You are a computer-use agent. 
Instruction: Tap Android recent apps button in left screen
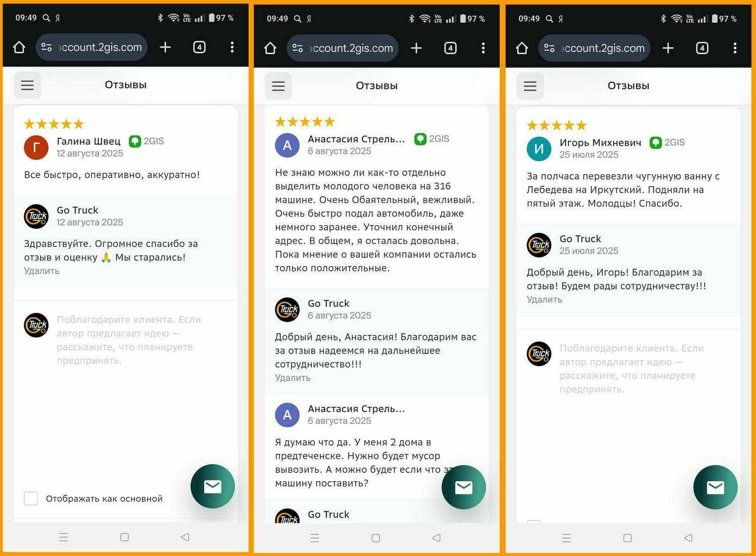tap(64, 537)
